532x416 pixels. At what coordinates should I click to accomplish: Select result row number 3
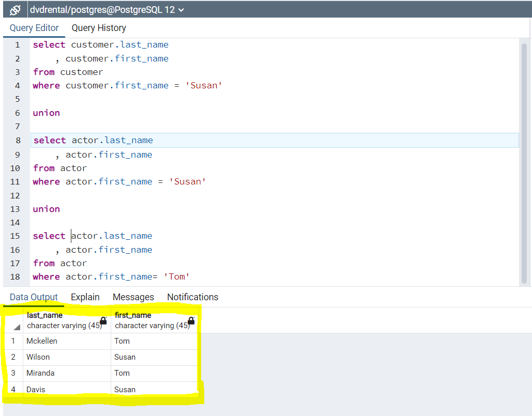point(13,373)
